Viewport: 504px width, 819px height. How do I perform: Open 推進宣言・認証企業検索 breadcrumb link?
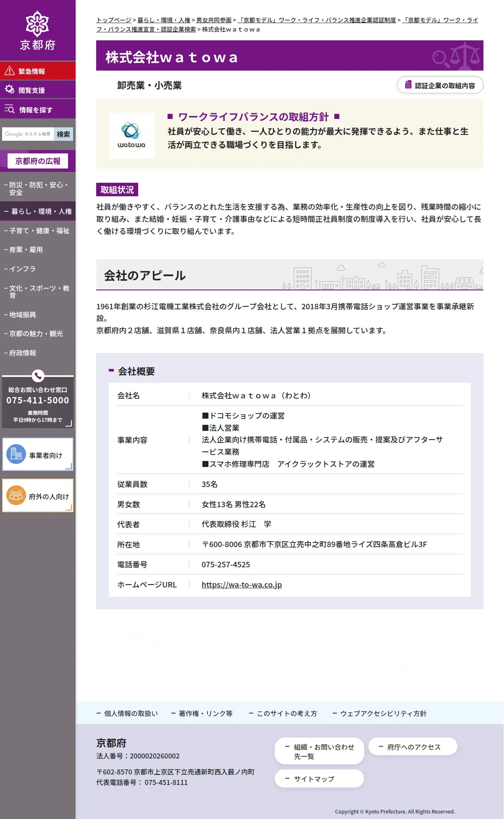287,25
